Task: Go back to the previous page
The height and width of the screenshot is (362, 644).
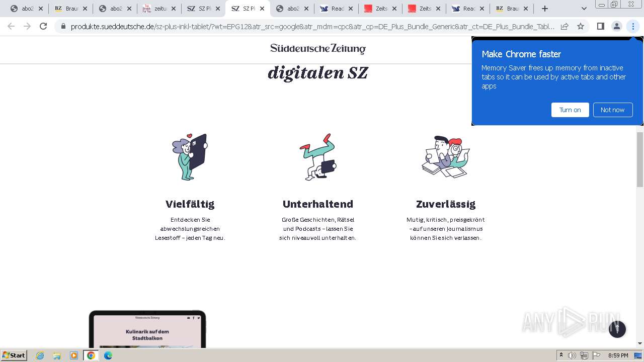Action: point(11,26)
